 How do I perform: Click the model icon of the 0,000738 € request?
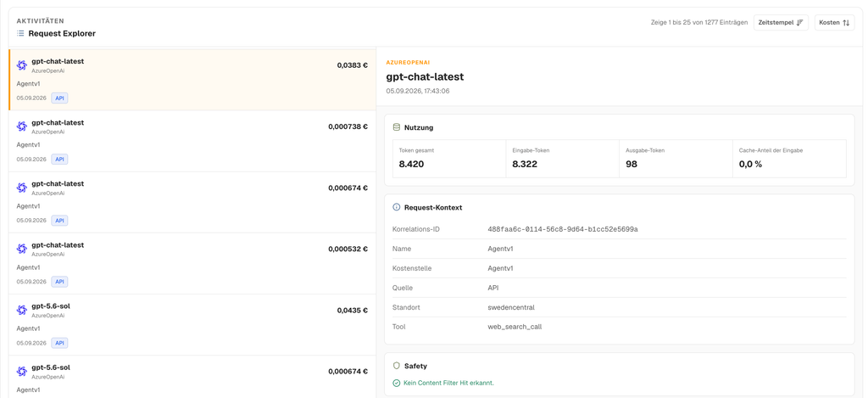(22, 126)
